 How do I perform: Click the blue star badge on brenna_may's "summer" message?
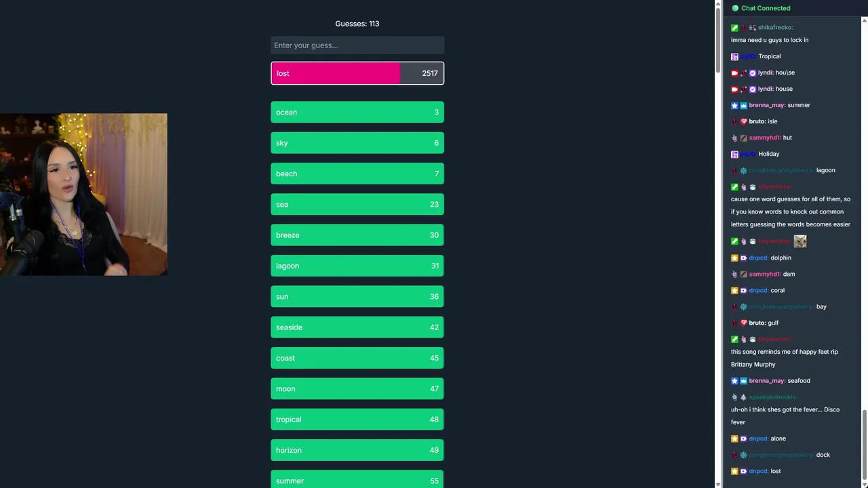coord(734,105)
